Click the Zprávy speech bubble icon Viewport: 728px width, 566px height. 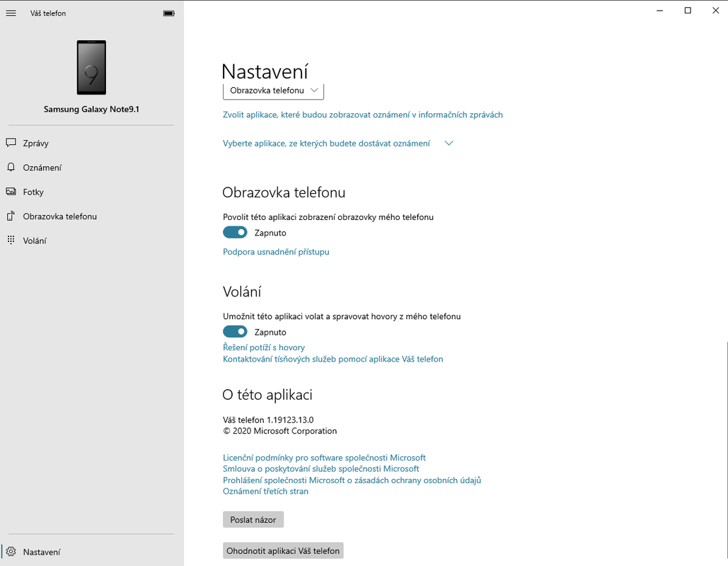tap(11, 142)
